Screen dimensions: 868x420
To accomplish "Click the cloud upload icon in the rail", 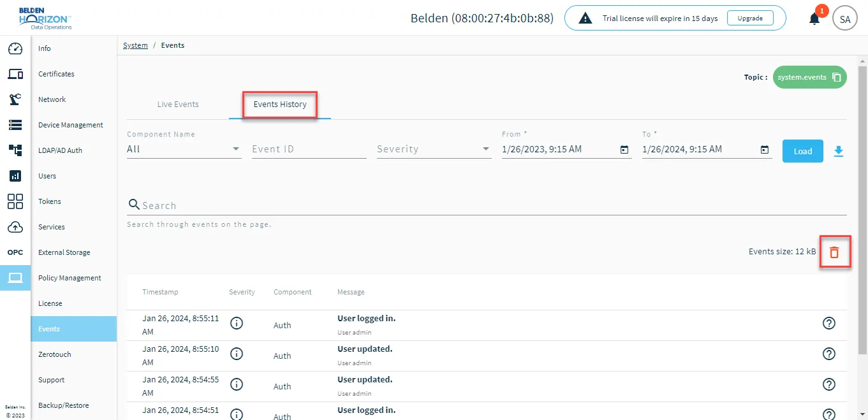I will (15, 227).
